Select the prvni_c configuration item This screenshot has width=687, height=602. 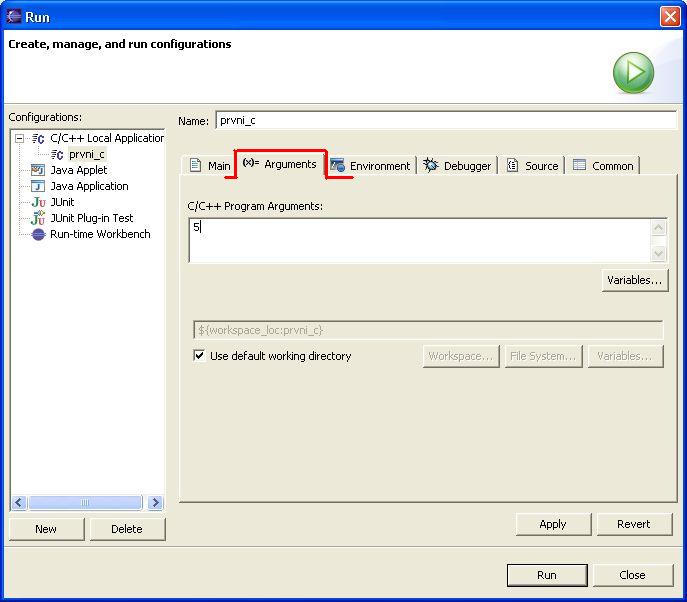[x=86, y=154]
